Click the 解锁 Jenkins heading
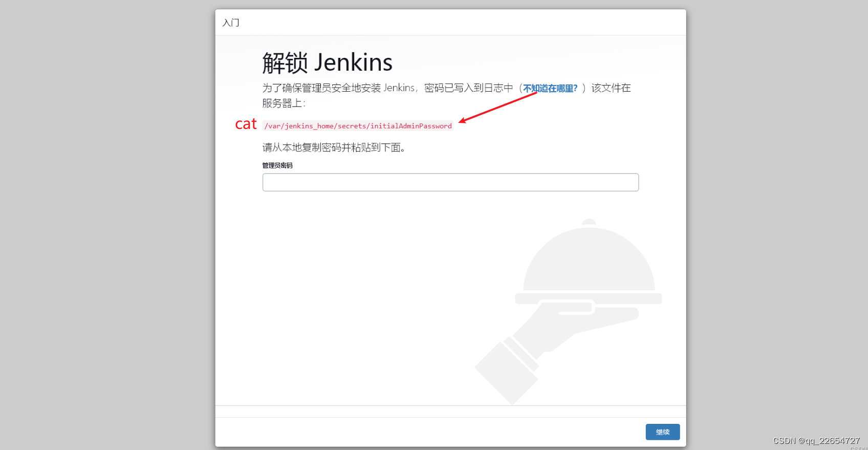This screenshot has width=868, height=450. point(328,62)
